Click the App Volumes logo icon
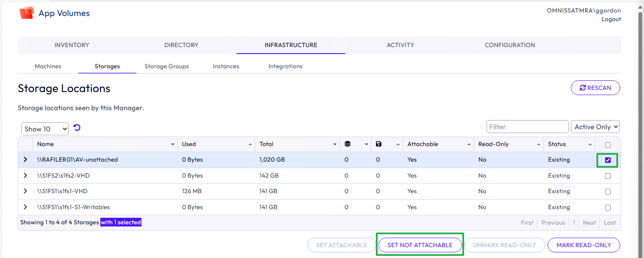The width and height of the screenshot is (644, 258). [x=26, y=13]
